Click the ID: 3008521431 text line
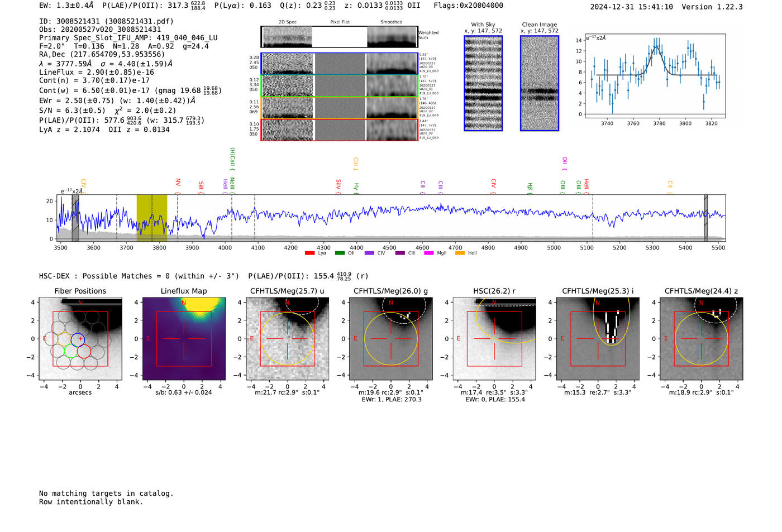Screen dimensions: 782x532 [106, 21]
